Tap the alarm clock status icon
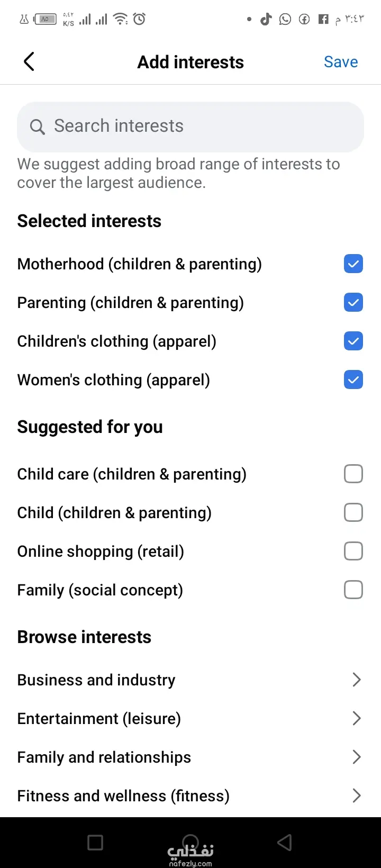Viewport: 381px width, 868px height. [139, 20]
